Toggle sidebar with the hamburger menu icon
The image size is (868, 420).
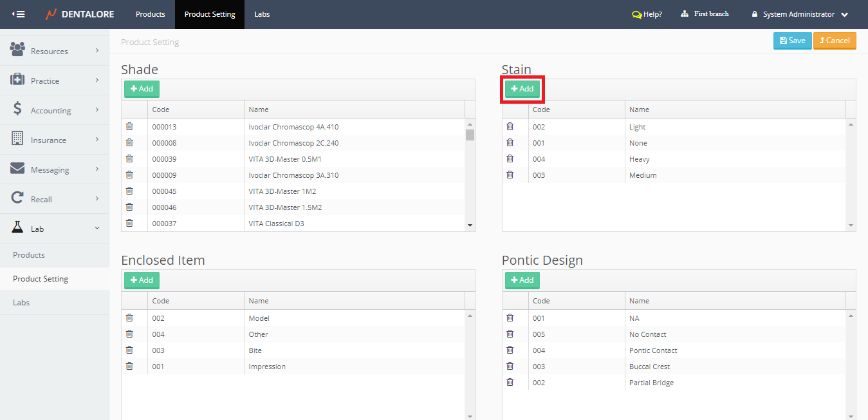pos(19,14)
